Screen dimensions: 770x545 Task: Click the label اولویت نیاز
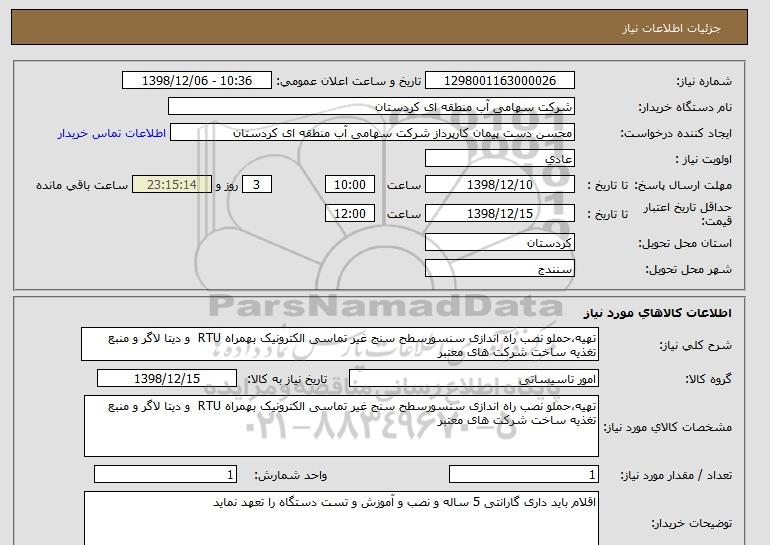point(704,159)
